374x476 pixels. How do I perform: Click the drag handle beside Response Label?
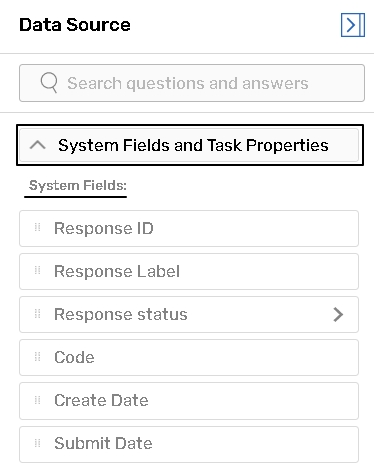coord(38,270)
